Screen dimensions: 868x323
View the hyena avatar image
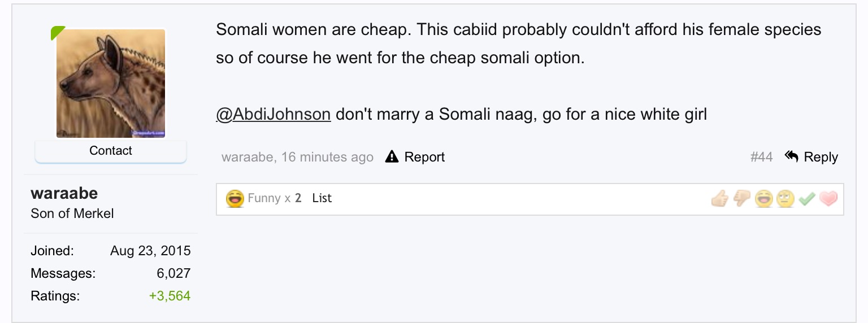point(111,83)
